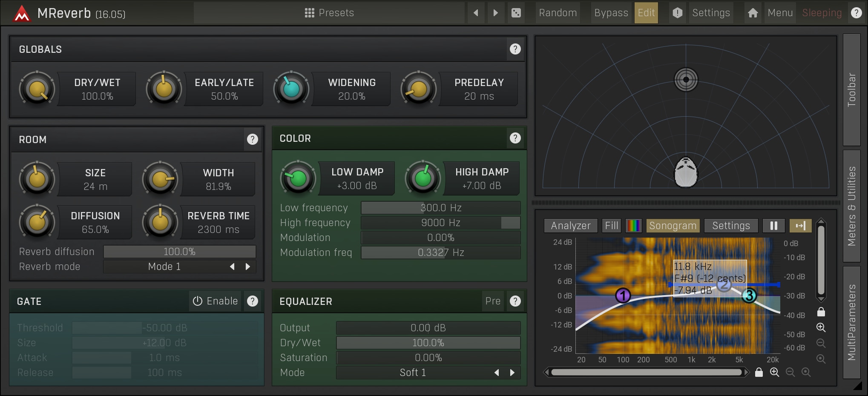
Task: Click the home icon
Action: 753,13
